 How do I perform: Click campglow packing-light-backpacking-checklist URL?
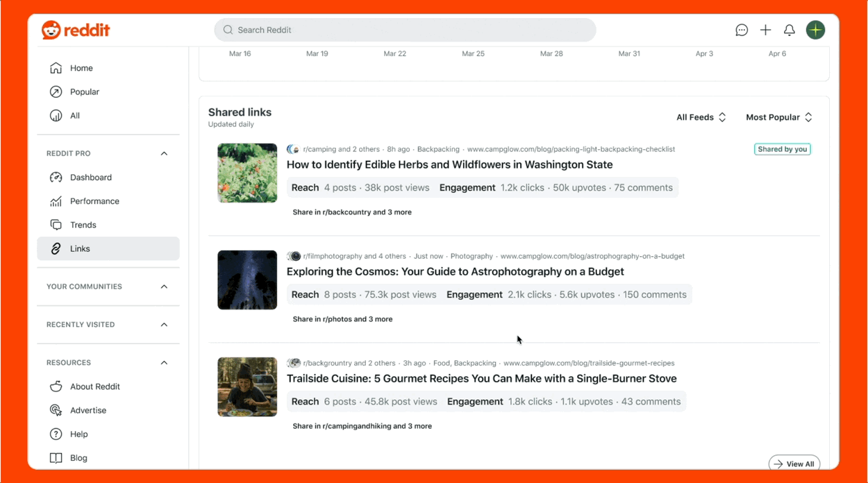coord(571,149)
